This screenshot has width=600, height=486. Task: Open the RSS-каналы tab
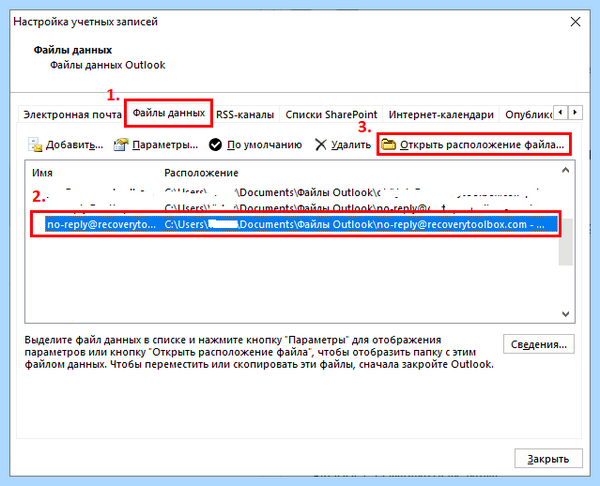coord(245,114)
